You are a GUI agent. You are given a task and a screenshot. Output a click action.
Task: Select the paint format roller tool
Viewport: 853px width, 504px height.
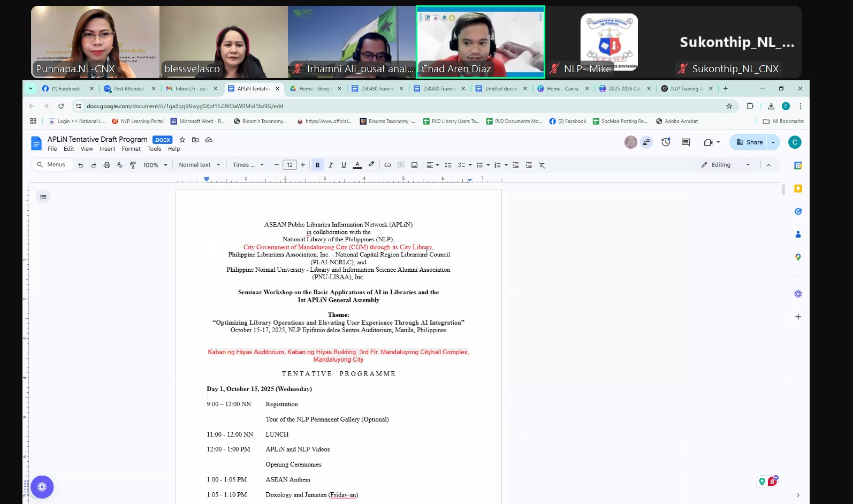[x=133, y=165]
